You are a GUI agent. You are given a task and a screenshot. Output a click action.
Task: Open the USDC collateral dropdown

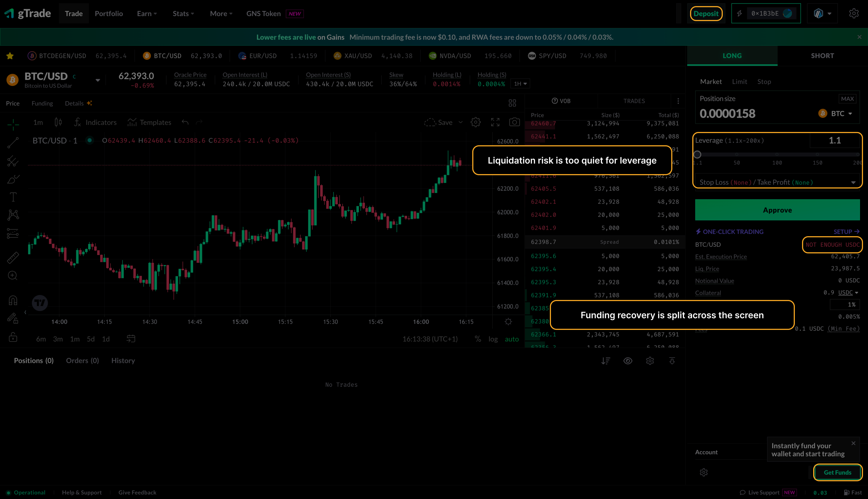pyautogui.click(x=848, y=293)
